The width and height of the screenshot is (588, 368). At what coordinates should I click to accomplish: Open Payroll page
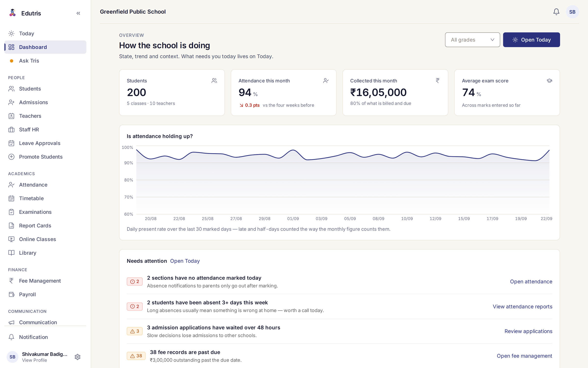point(45,294)
